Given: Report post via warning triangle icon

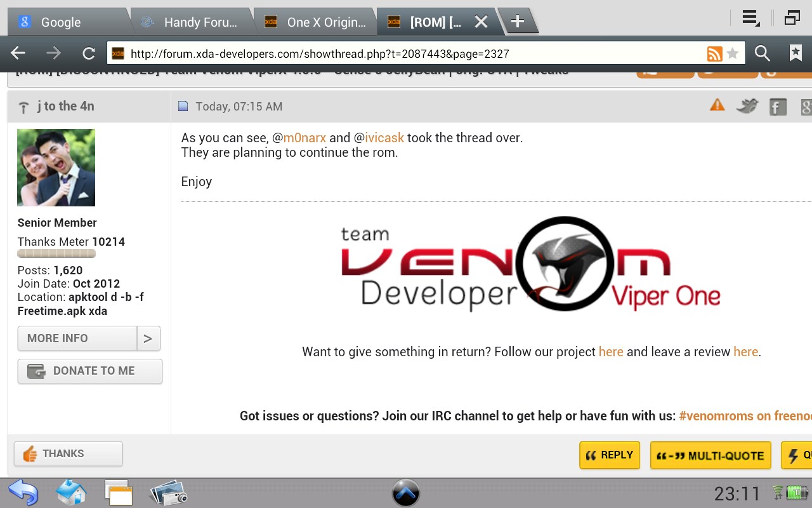Looking at the screenshot, I should point(717,105).
